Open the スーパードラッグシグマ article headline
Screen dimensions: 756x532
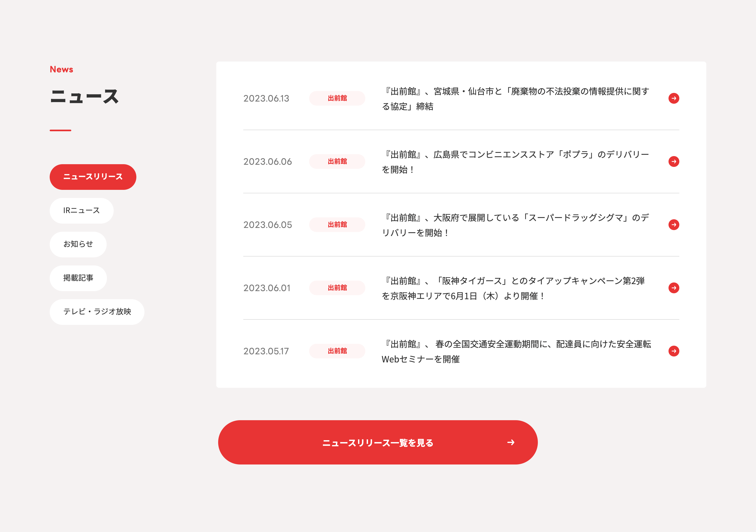click(515, 225)
